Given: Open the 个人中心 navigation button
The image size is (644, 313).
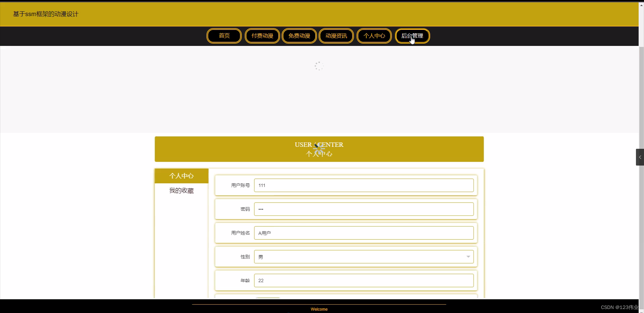Looking at the screenshot, I should (374, 36).
